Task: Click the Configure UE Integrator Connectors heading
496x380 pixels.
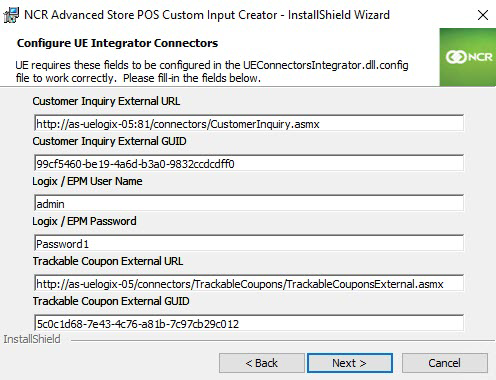Action: tap(117, 43)
